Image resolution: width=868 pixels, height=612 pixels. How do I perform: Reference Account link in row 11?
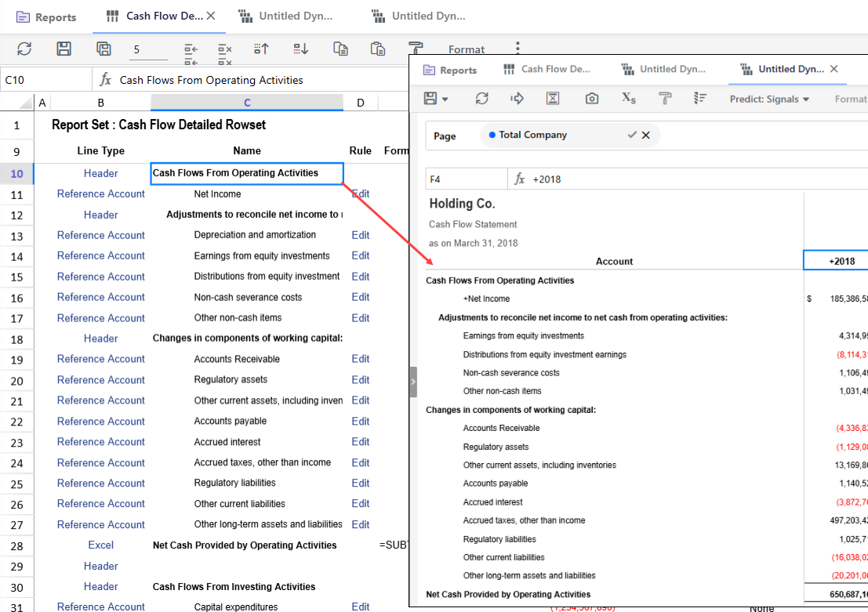point(100,194)
